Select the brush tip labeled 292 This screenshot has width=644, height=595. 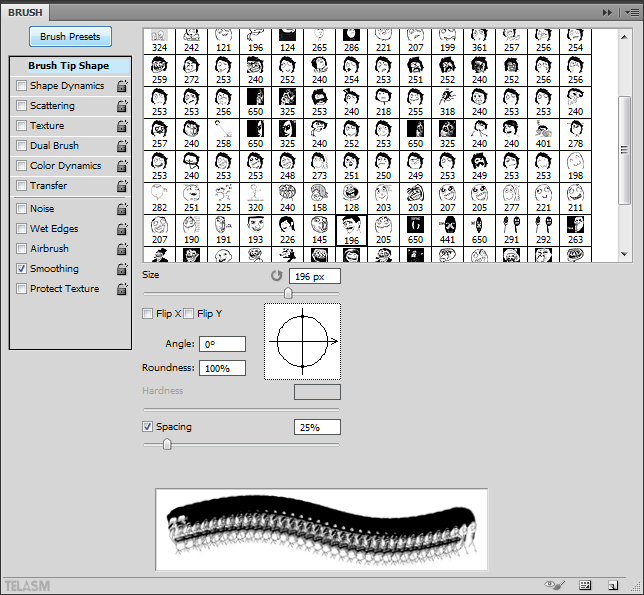click(543, 230)
